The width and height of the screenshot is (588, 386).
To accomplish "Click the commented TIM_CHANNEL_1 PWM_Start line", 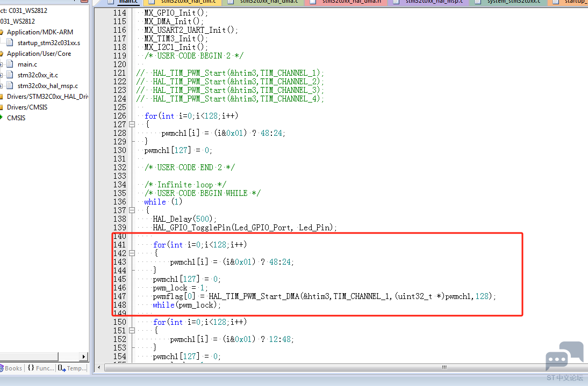I will (230, 74).
